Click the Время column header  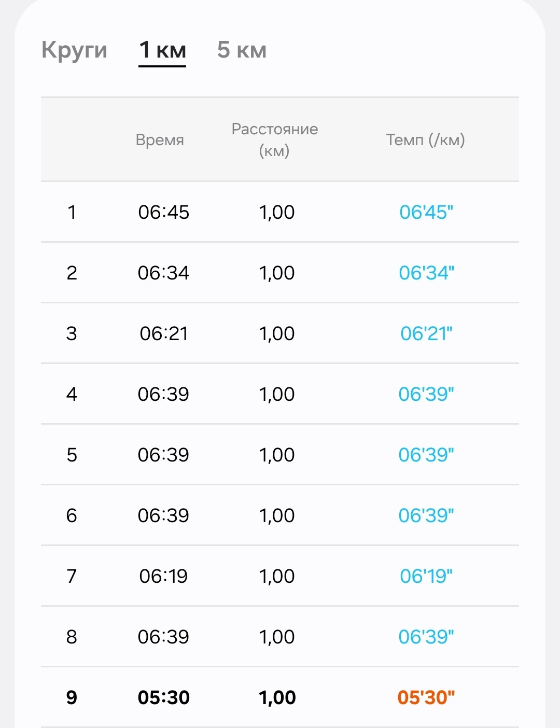[x=160, y=140]
